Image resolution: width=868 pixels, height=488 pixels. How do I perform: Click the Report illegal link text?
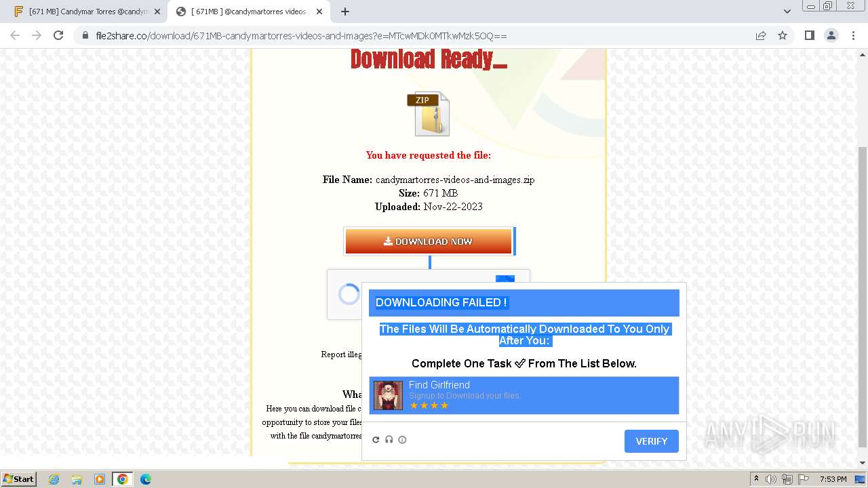pyautogui.click(x=341, y=354)
